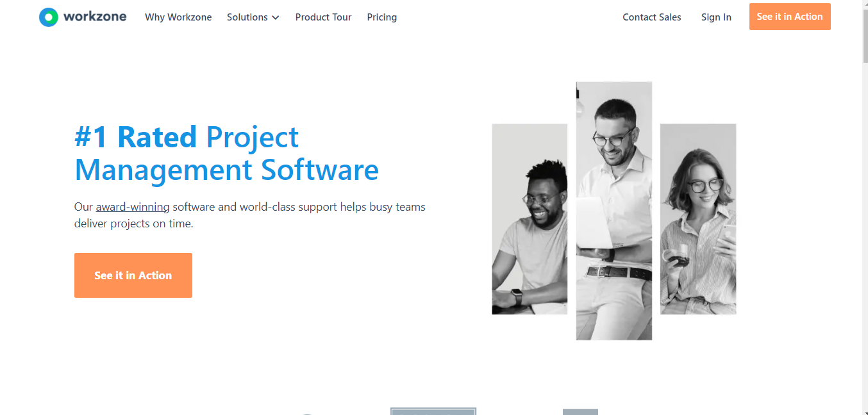Click the center photo of the man with a laptop
The width and height of the screenshot is (868, 415).
click(x=614, y=211)
